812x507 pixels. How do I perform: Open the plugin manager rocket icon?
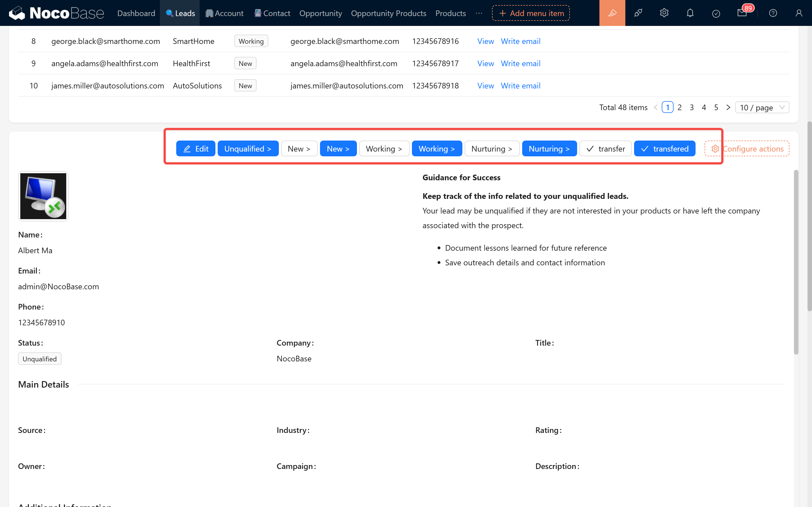click(638, 13)
